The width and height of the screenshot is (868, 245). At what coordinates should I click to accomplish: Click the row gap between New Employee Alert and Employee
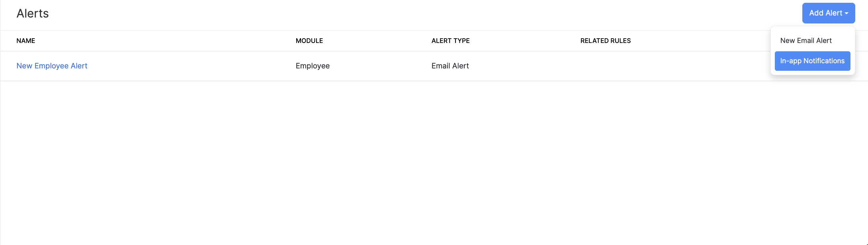pyautogui.click(x=191, y=66)
